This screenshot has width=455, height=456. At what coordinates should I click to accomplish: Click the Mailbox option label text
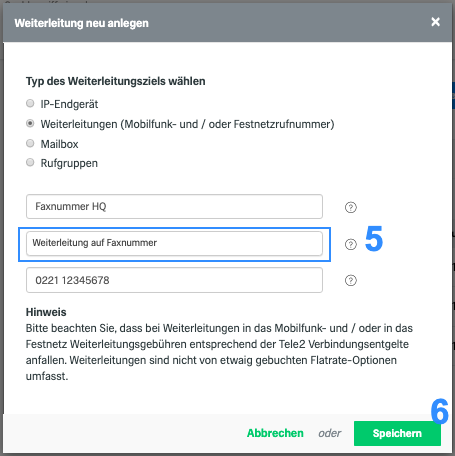click(x=59, y=144)
